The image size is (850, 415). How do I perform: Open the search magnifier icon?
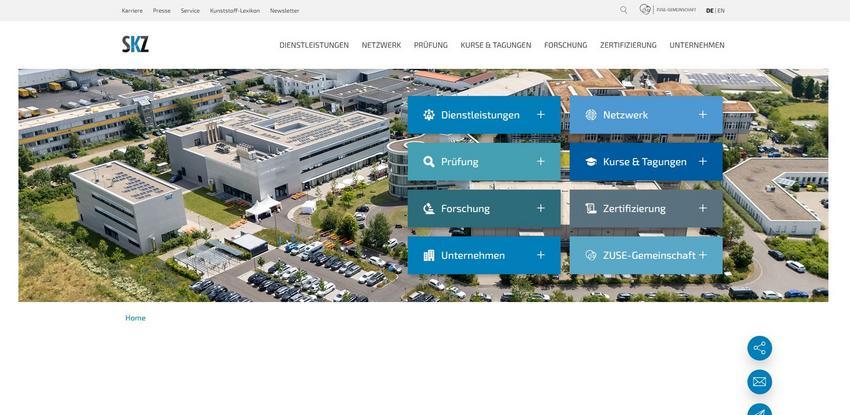(x=623, y=10)
